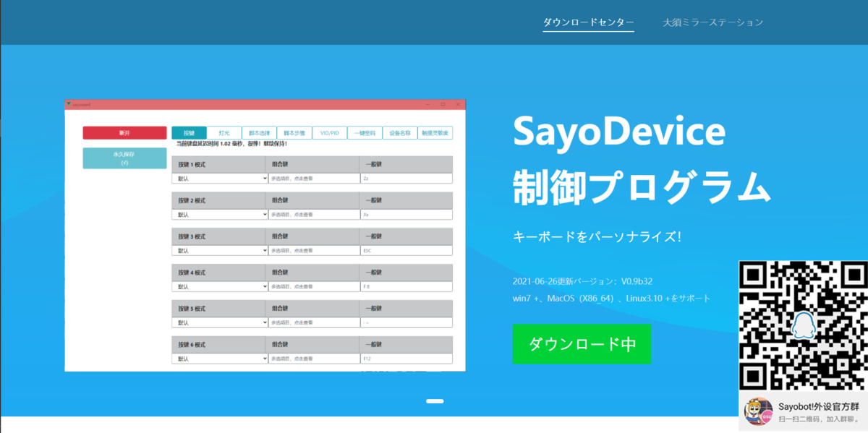Click the キーボードをパーソナライズ! tagline
868x433 pixels.
[x=597, y=237]
